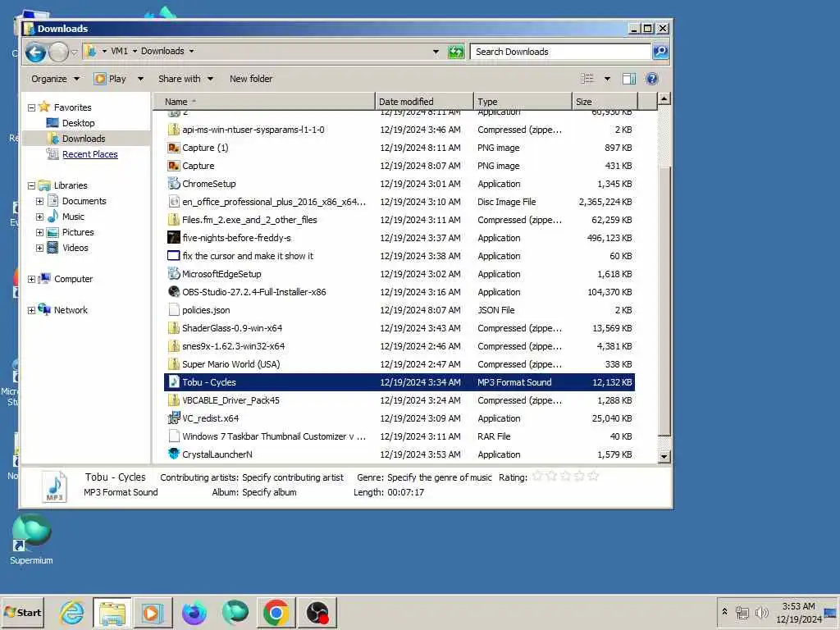Expand the Videos library node
The width and height of the screenshot is (840, 630).
(x=39, y=248)
